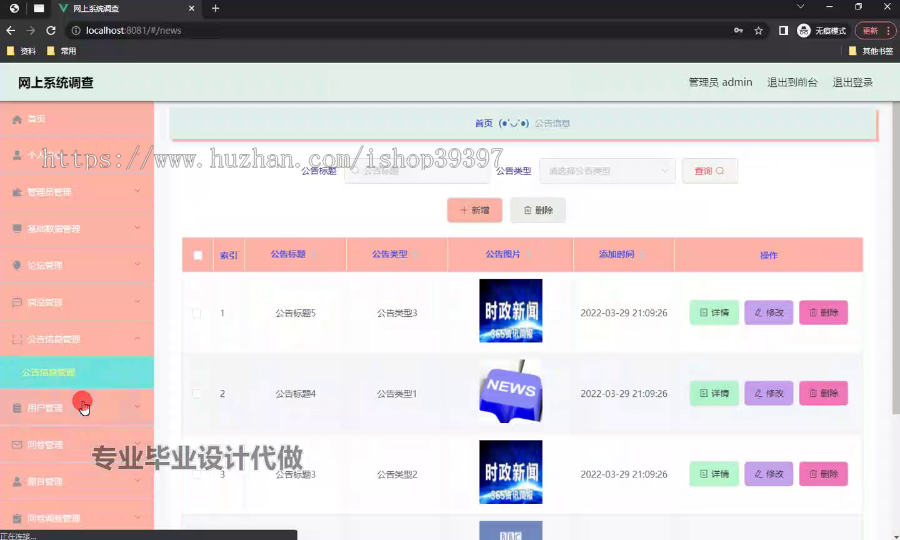The image size is (900, 540).
Task: Open a new browser tab
Action: coord(215,8)
